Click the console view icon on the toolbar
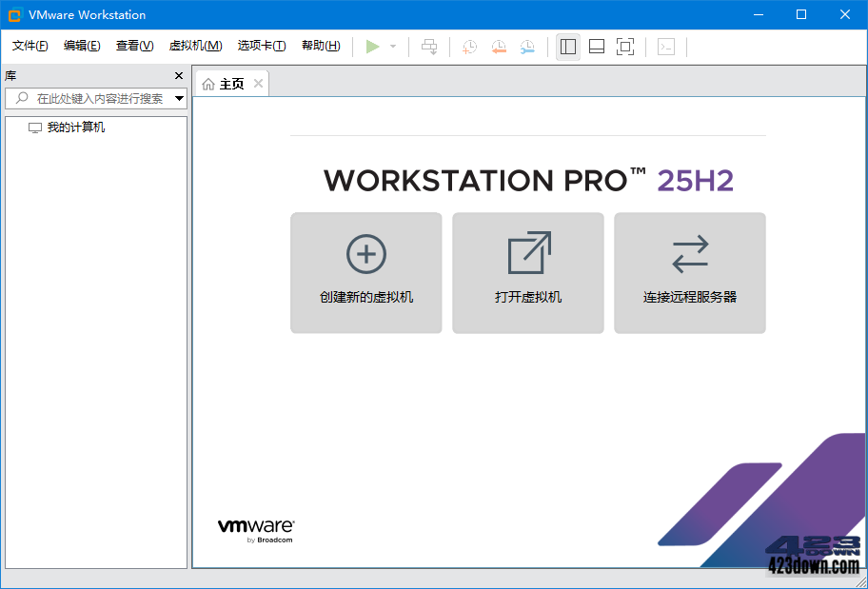 point(666,46)
